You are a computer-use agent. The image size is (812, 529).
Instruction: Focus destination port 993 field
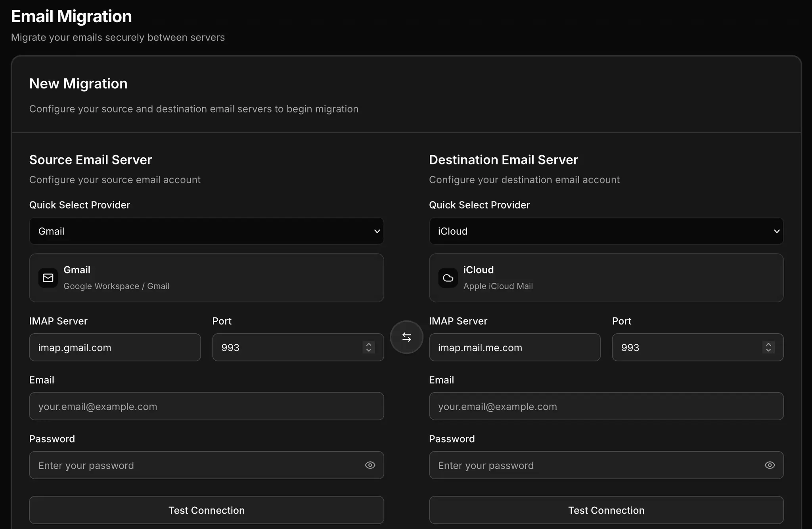pyautogui.click(x=698, y=347)
